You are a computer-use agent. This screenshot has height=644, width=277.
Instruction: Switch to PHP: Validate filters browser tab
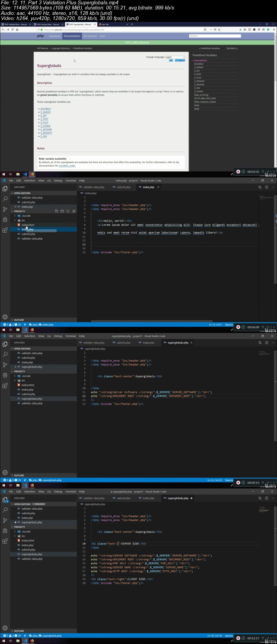point(16,24)
